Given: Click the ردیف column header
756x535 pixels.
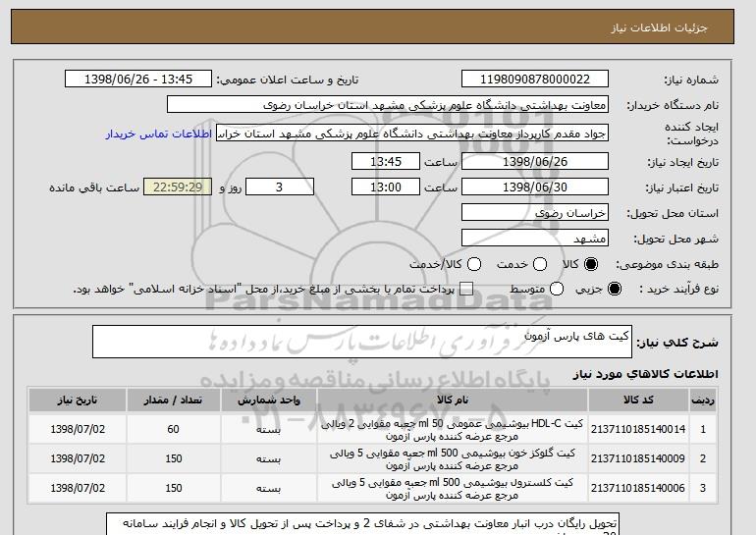Looking at the screenshot, I should [x=703, y=401].
